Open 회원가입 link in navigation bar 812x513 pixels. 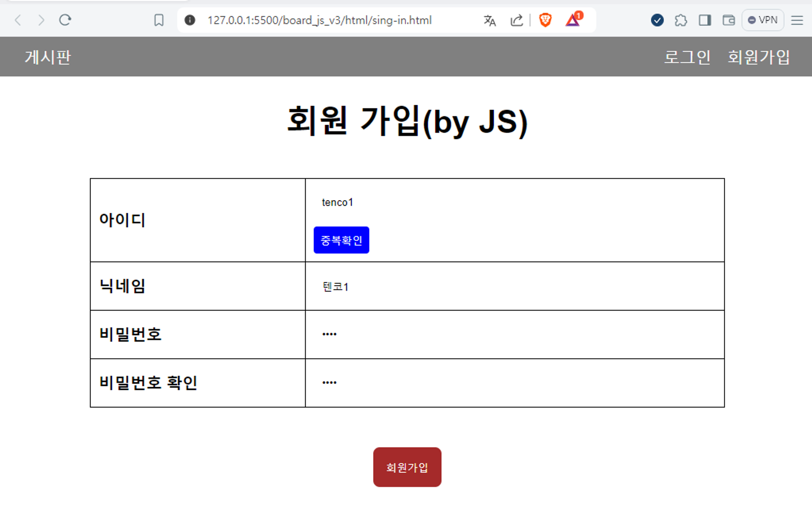coord(758,57)
